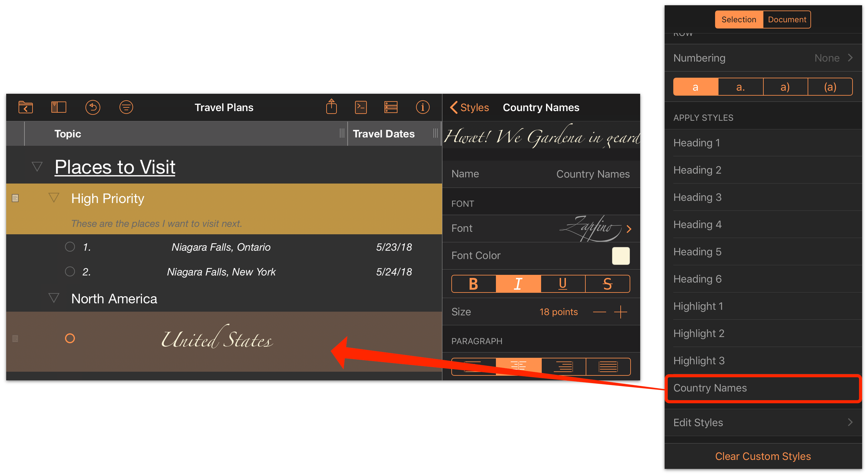The image size is (868, 476).
Task: Choose 'a)' numbering format
Action: pyautogui.click(x=785, y=87)
